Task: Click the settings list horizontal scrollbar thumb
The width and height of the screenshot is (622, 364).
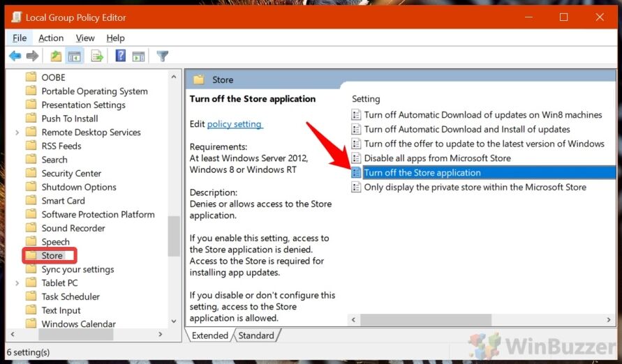Action: tap(426, 319)
